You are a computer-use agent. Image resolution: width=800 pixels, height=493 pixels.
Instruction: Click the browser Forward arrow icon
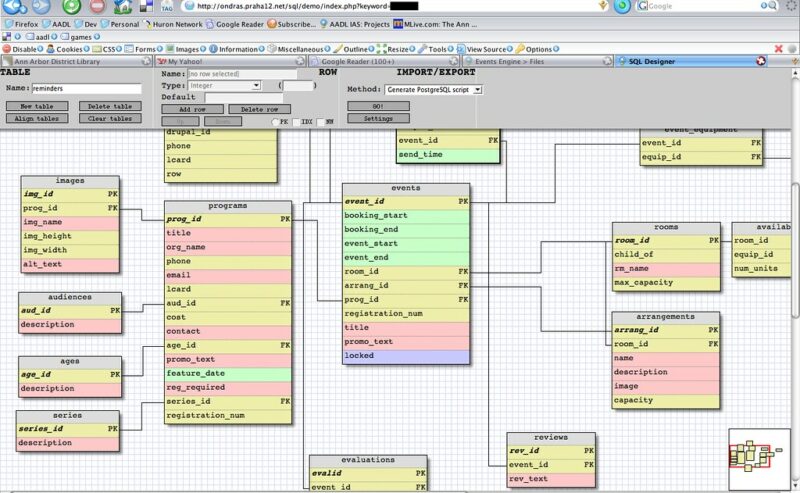click(x=41, y=5)
